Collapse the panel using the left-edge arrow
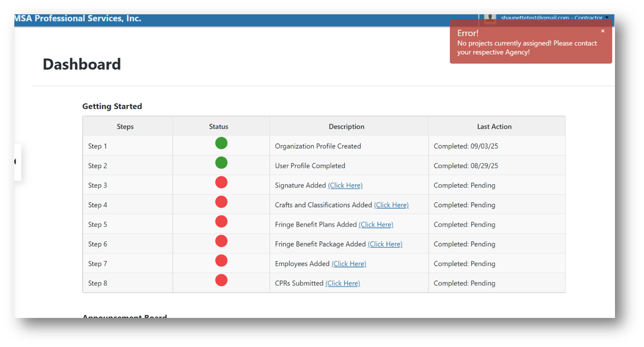 pos(15,162)
